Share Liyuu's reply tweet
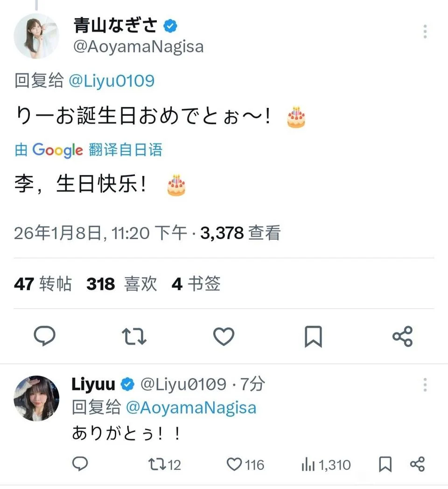Viewport: 448px width, 489px height. [x=417, y=464]
